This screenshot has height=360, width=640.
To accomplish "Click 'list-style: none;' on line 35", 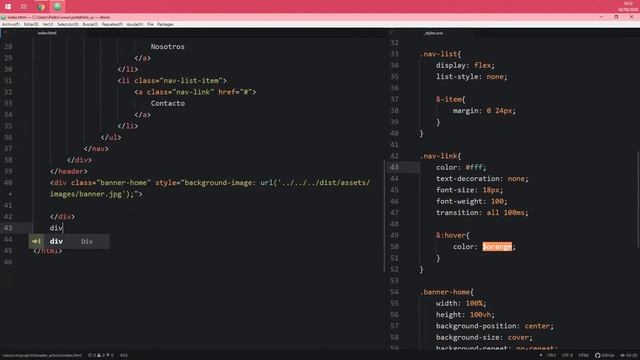I will [x=472, y=77].
